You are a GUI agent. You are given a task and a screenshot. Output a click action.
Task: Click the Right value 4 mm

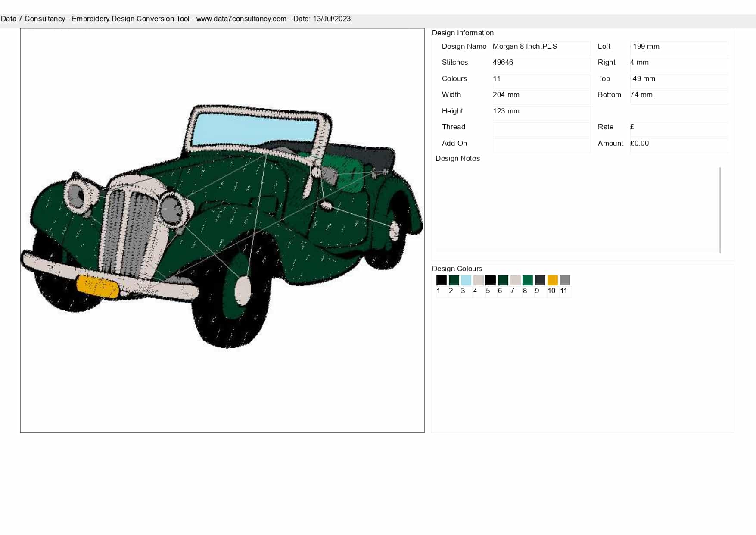(679, 65)
